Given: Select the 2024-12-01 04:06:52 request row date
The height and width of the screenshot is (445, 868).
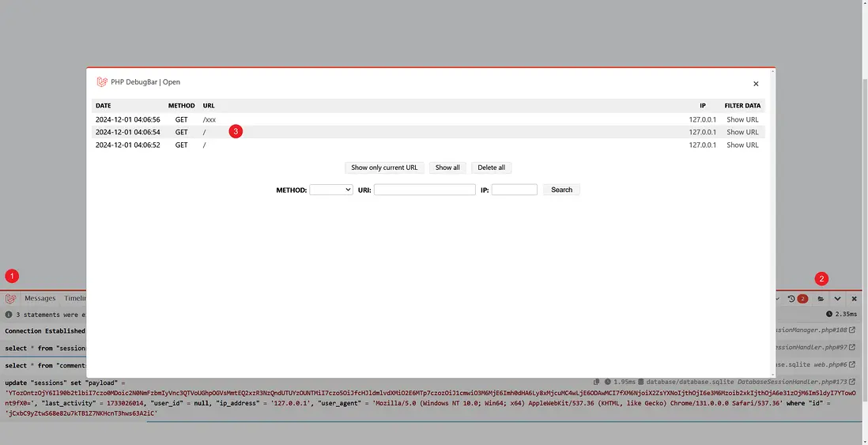Looking at the screenshot, I should tap(128, 145).
